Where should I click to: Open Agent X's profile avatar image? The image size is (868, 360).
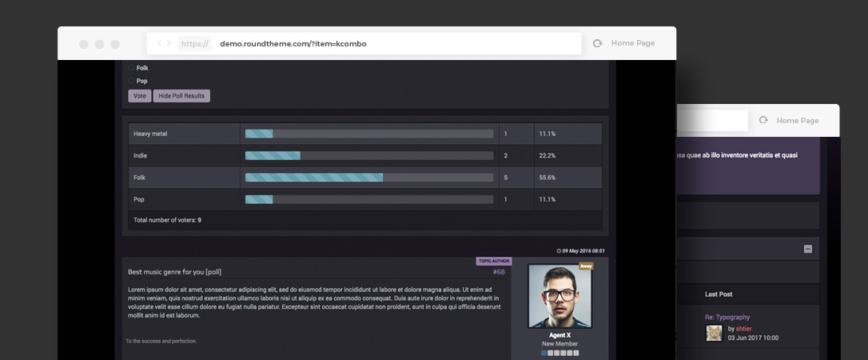[x=559, y=296]
